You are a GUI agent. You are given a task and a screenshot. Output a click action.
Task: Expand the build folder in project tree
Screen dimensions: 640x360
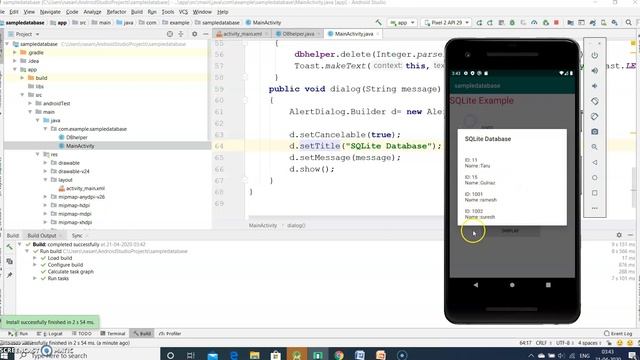click(x=22, y=78)
